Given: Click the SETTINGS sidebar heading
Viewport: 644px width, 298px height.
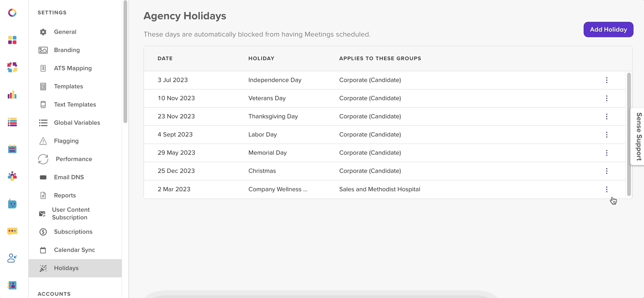Looking at the screenshot, I should tap(52, 13).
